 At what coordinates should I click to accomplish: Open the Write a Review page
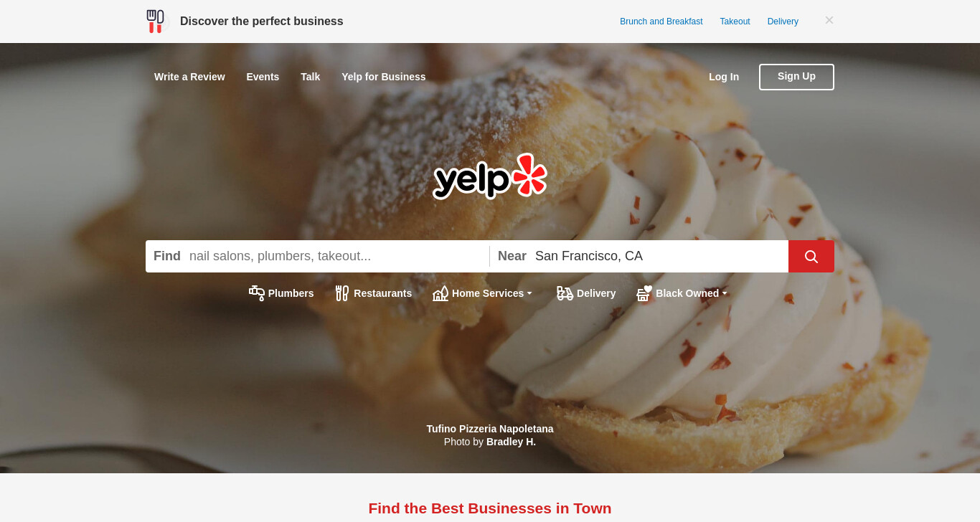[x=189, y=77]
